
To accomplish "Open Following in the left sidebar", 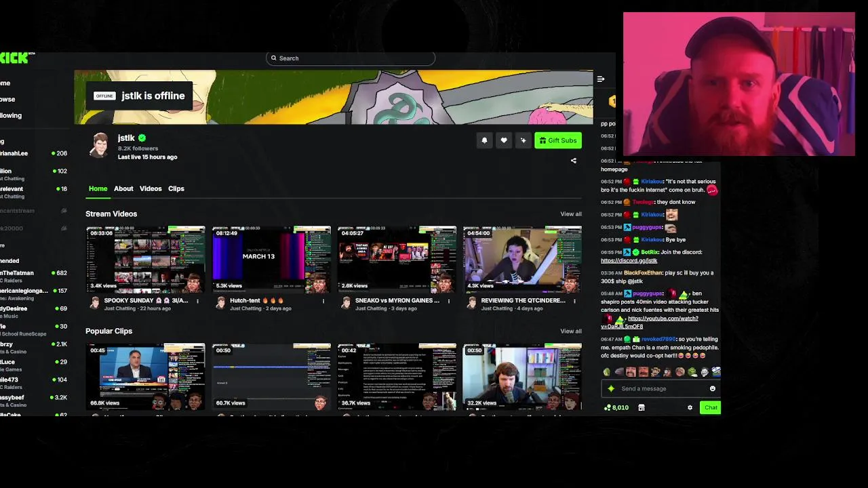I will 11,115.
